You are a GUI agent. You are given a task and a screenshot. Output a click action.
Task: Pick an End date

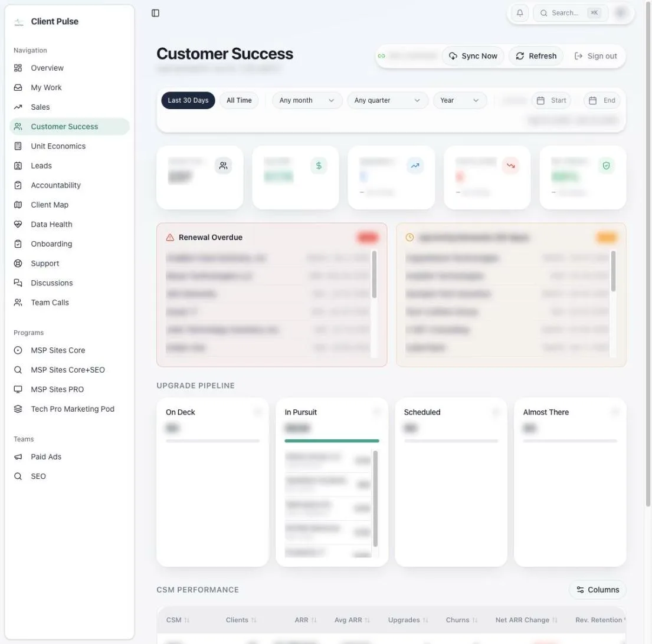pos(602,100)
